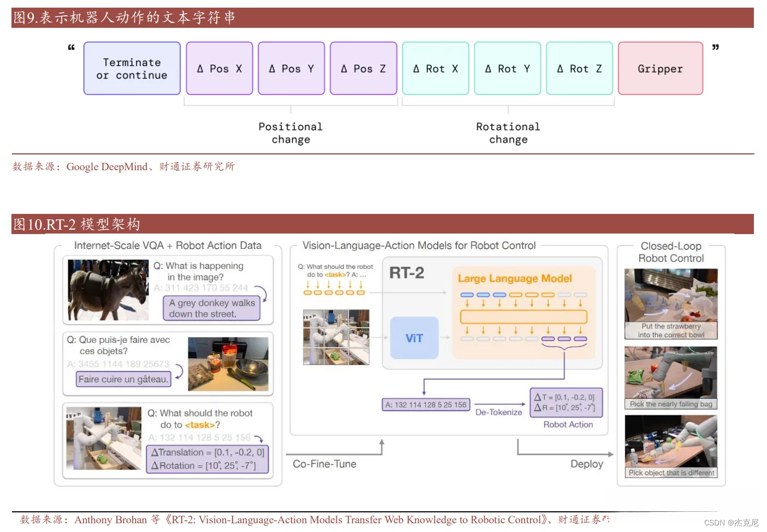Open the grey donkey photo thumbnail
This screenshot has height=532, width=767.
coord(108,290)
